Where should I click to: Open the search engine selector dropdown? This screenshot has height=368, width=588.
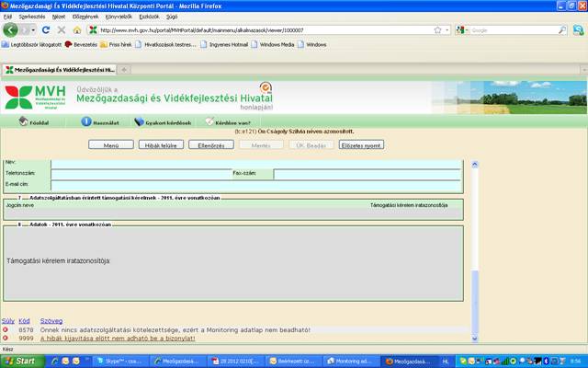(x=462, y=30)
